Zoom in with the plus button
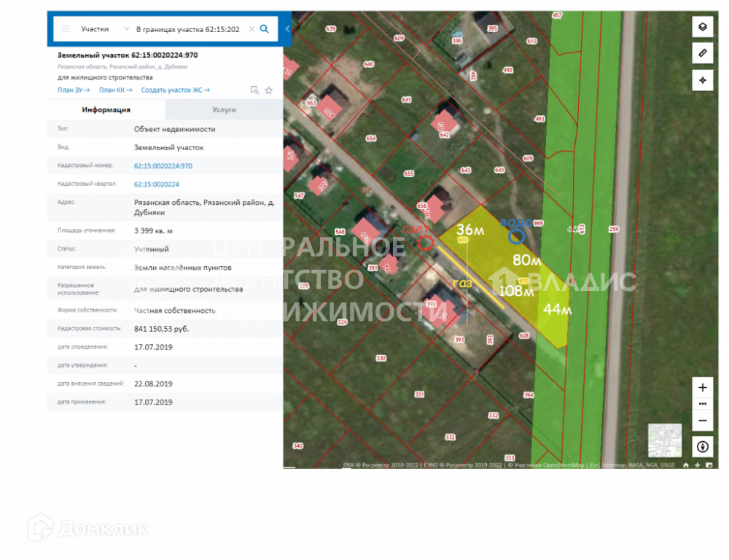 [703, 387]
